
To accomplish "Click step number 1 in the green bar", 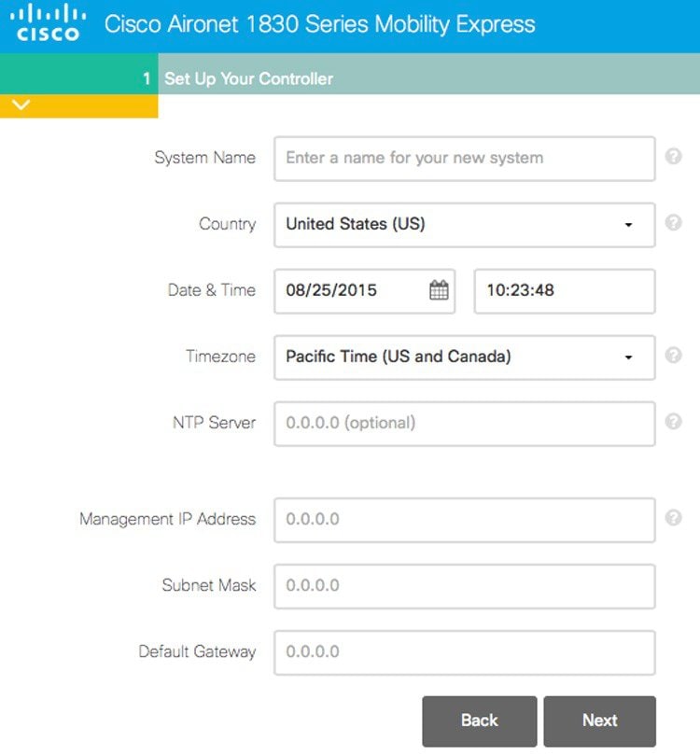I will click(x=147, y=78).
